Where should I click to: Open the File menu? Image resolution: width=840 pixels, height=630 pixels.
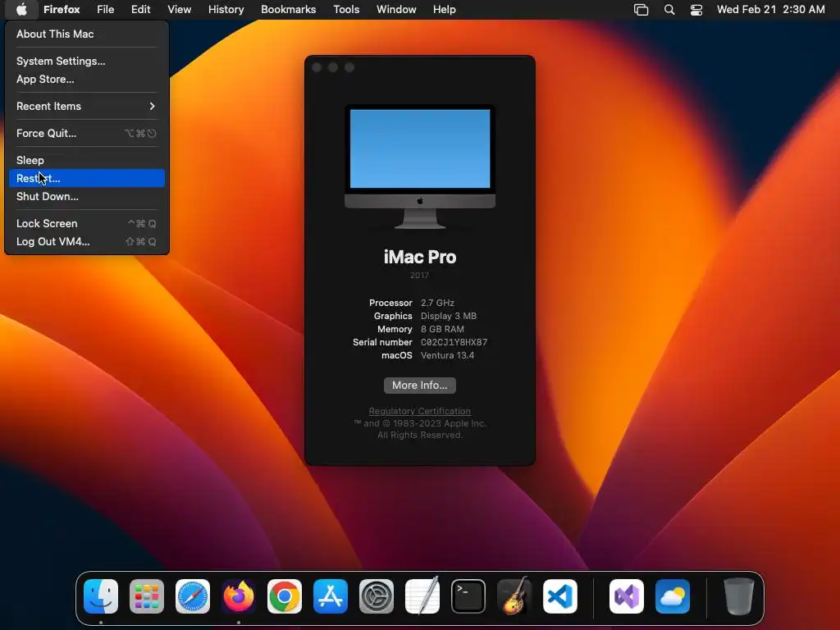click(106, 10)
